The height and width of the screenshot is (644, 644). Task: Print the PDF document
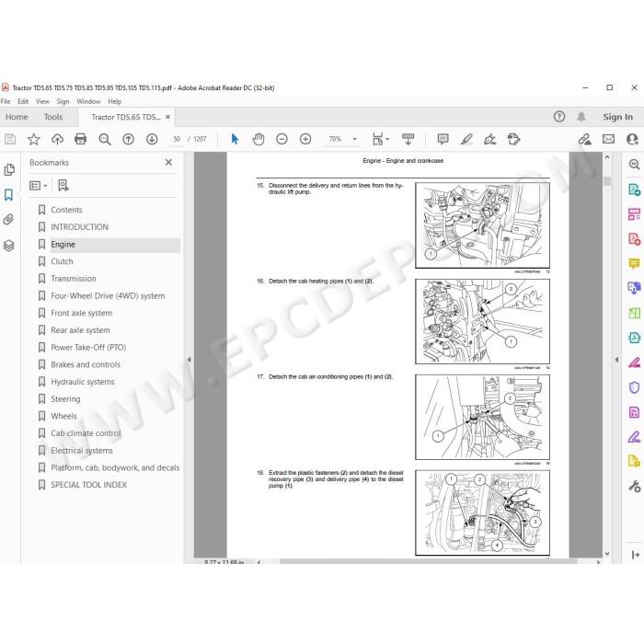[81, 139]
